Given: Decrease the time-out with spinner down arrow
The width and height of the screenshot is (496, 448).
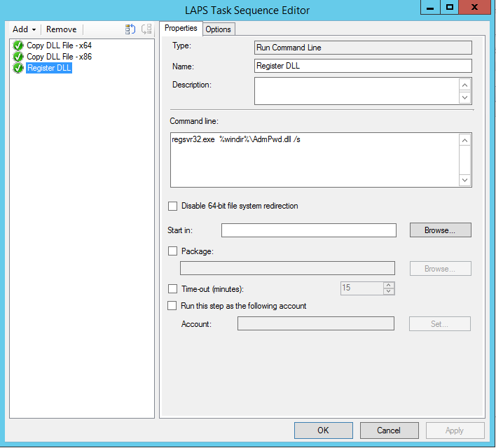Looking at the screenshot, I should click(x=389, y=291).
